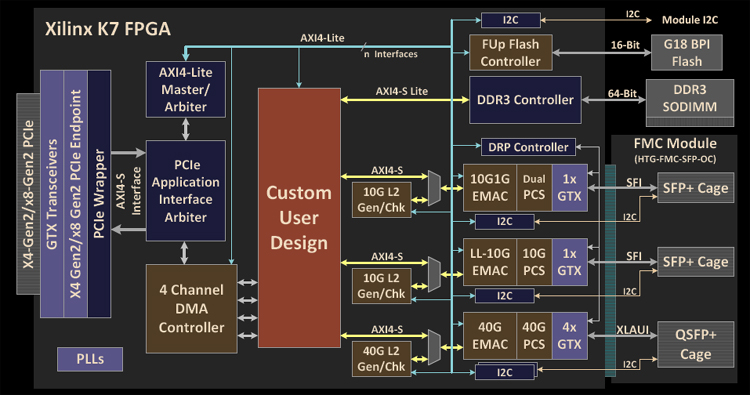Select the QSFP+ Cage block

click(x=695, y=344)
